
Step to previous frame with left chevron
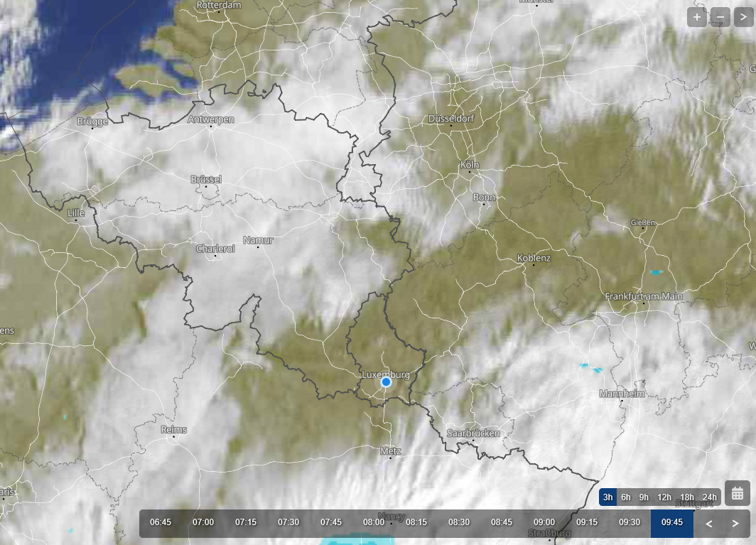709,523
